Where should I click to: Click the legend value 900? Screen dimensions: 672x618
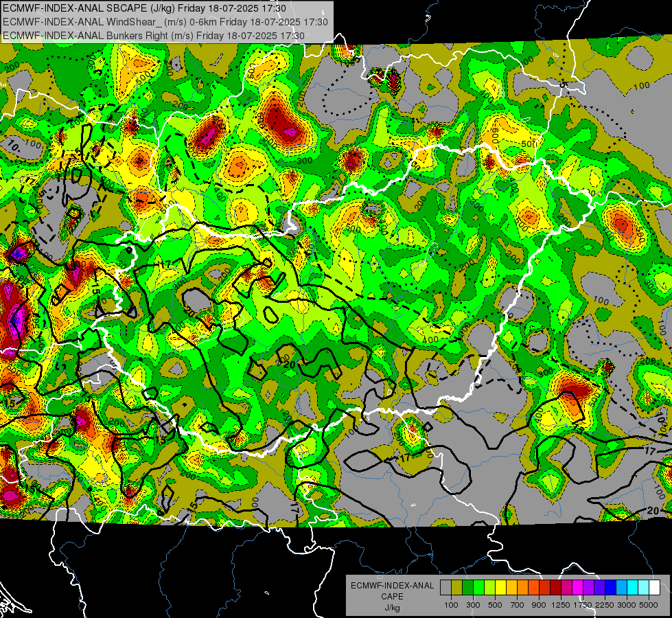point(539,605)
